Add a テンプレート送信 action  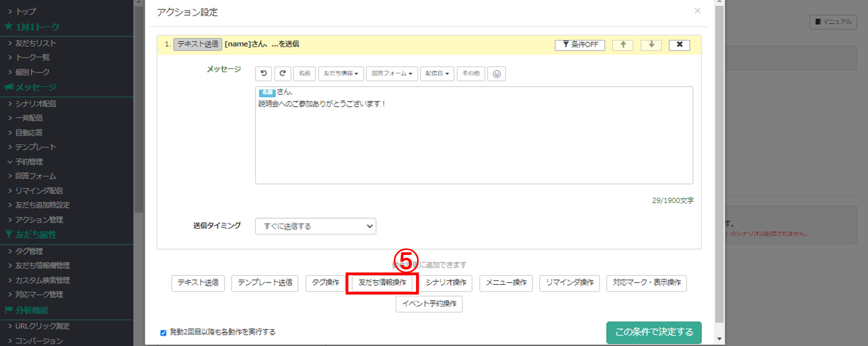tap(265, 283)
